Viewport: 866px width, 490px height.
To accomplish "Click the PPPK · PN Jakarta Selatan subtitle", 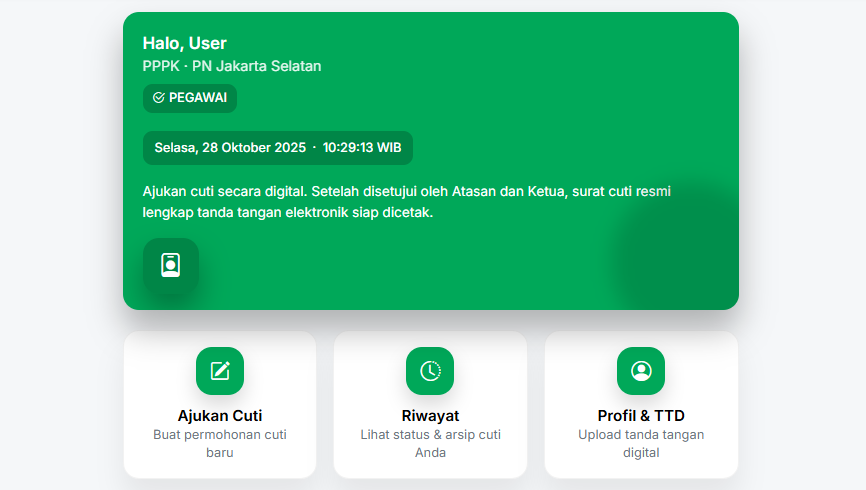I will [232, 66].
